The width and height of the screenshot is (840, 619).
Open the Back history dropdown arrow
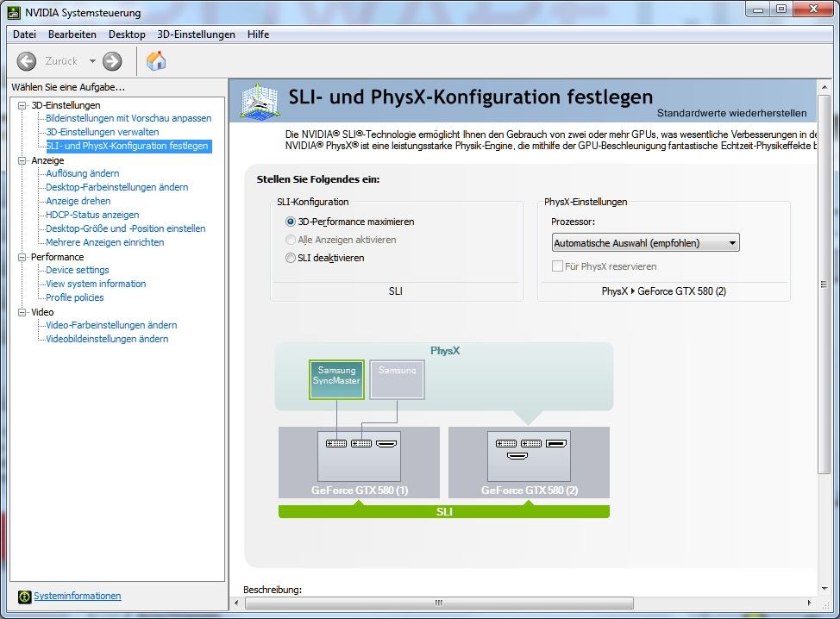pyautogui.click(x=92, y=61)
